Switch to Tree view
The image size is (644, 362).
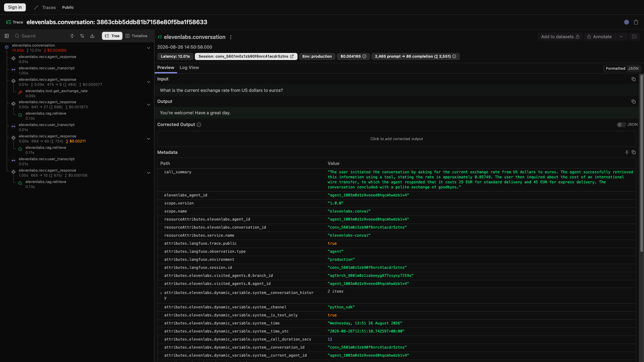pyautogui.click(x=112, y=36)
